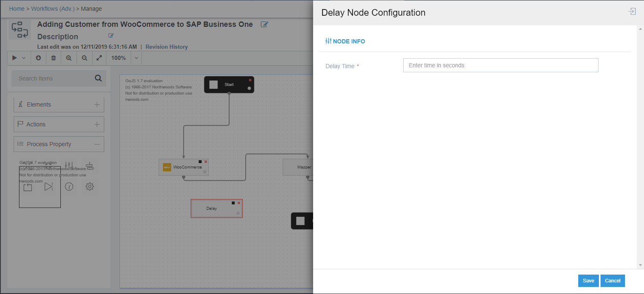Viewport: 644px width, 294px height.
Task: Click the trash delete icon
Action: pyautogui.click(x=53, y=58)
